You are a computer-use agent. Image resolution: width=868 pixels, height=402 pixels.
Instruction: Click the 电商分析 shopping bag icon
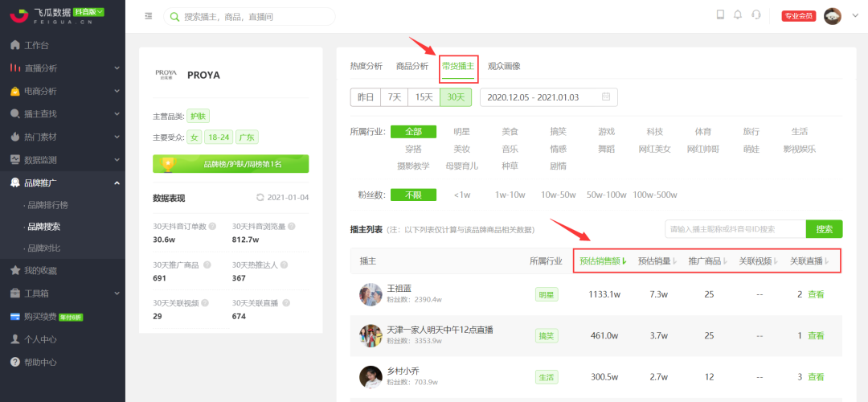(x=15, y=91)
